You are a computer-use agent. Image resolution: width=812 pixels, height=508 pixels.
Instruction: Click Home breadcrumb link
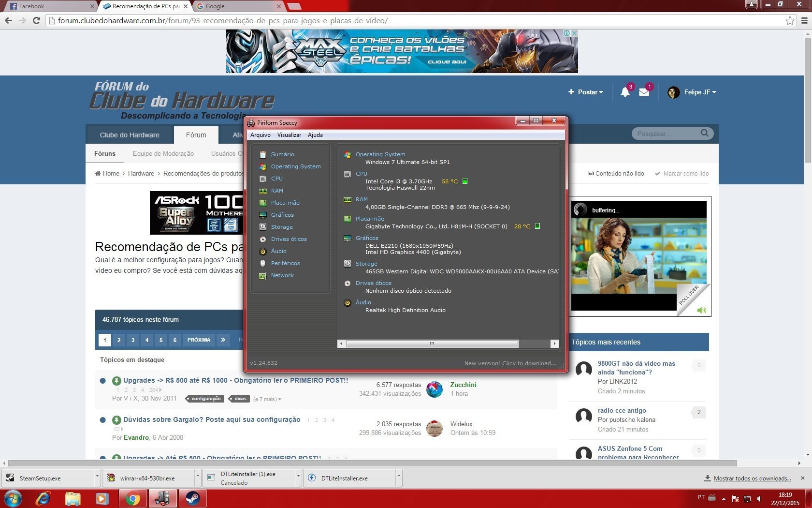click(x=107, y=173)
